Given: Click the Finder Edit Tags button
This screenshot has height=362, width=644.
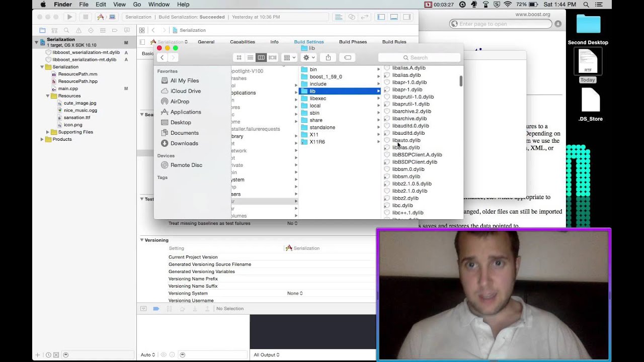Looking at the screenshot, I should point(347,57).
